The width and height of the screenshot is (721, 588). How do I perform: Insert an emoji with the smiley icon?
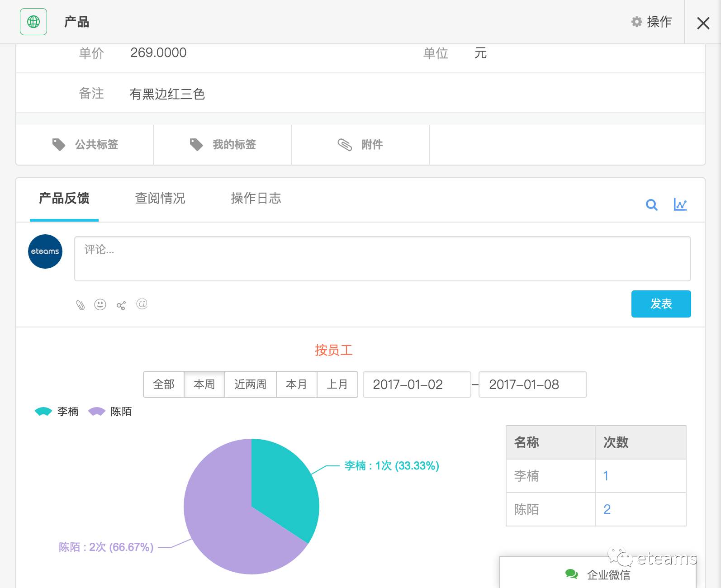click(100, 305)
